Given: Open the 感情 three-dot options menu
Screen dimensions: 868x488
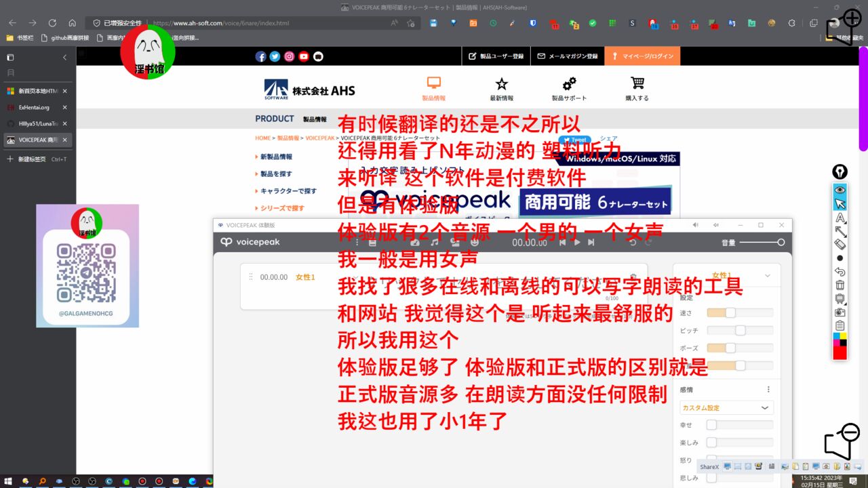Looking at the screenshot, I should pyautogui.click(x=768, y=390).
